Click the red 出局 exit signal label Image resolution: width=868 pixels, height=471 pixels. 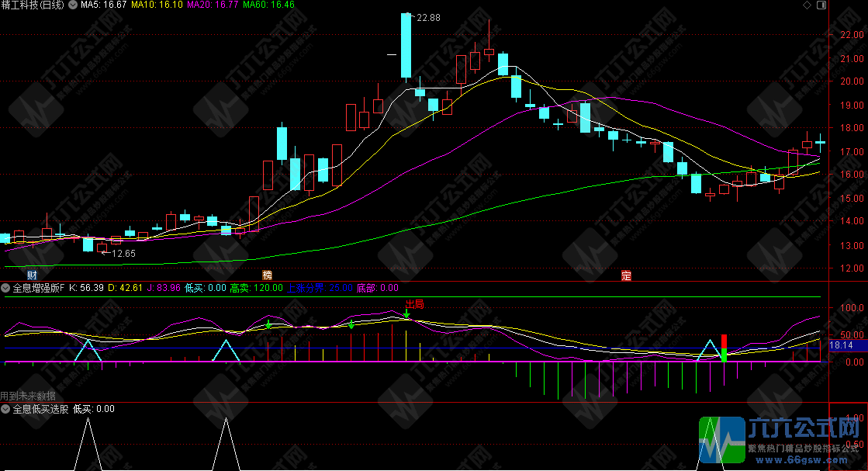tap(414, 303)
